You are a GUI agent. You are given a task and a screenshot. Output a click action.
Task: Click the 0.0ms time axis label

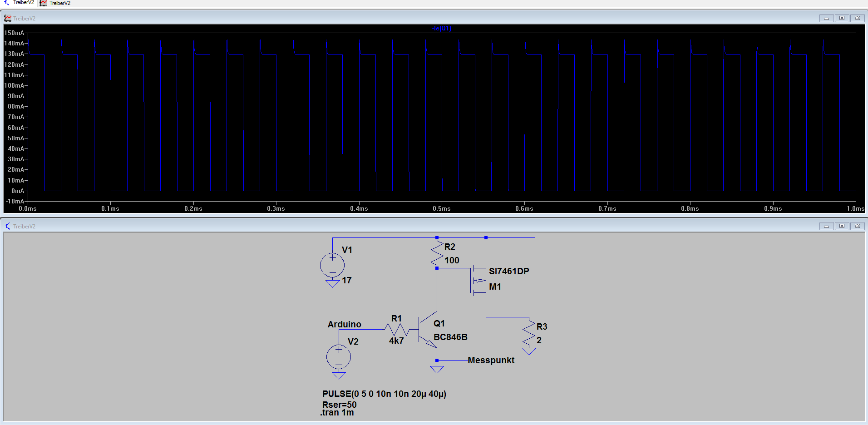(28, 208)
